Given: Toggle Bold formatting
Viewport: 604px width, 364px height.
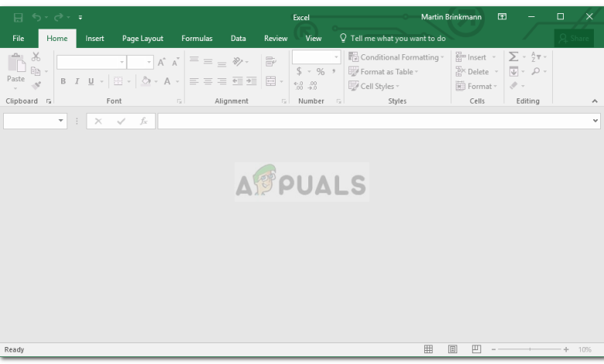Looking at the screenshot, I should (x=63, y=81).
